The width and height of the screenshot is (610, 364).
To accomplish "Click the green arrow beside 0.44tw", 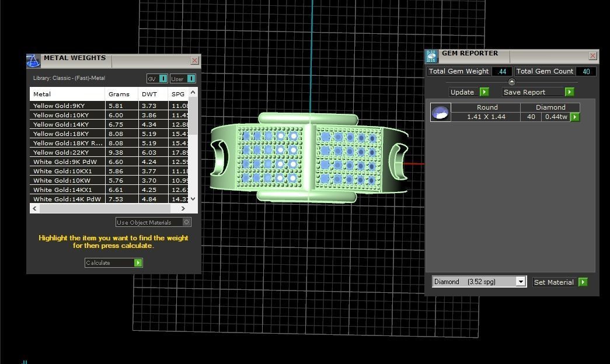I will [x=575, y=117].
